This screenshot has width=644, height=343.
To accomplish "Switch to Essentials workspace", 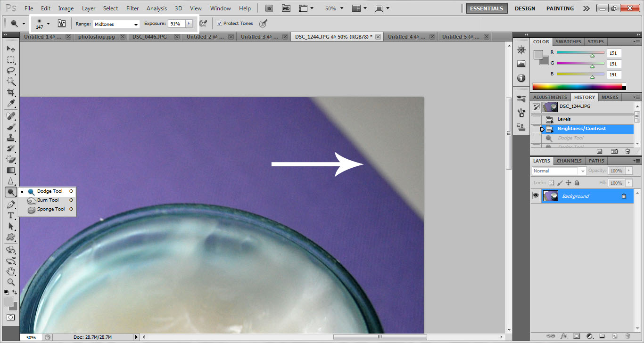I will pos(487,8).
